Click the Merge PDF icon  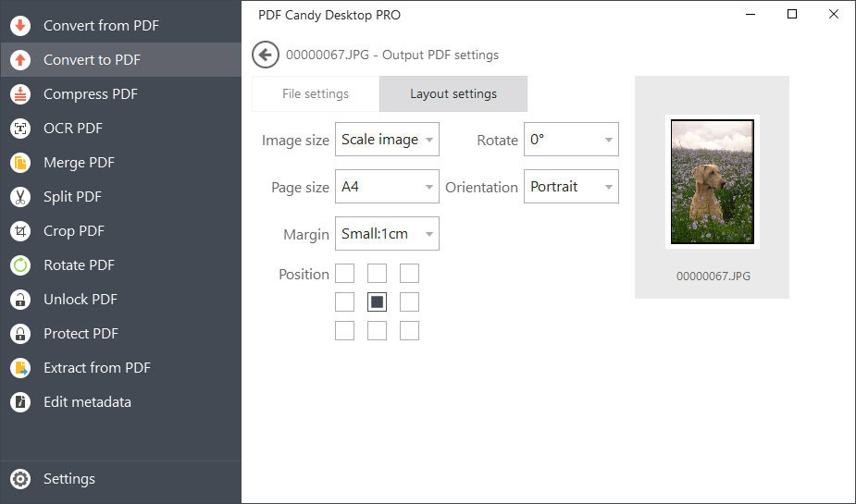(20, 163)
